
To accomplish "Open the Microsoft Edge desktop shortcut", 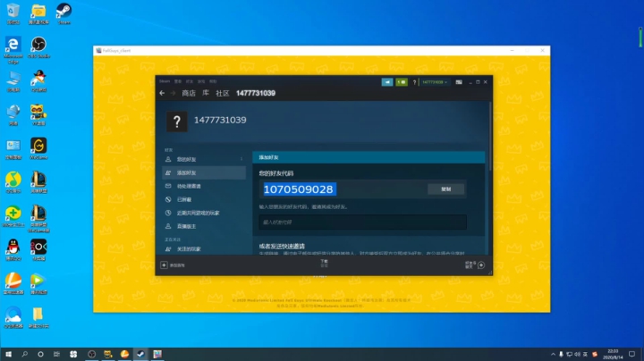I will 13,50.
